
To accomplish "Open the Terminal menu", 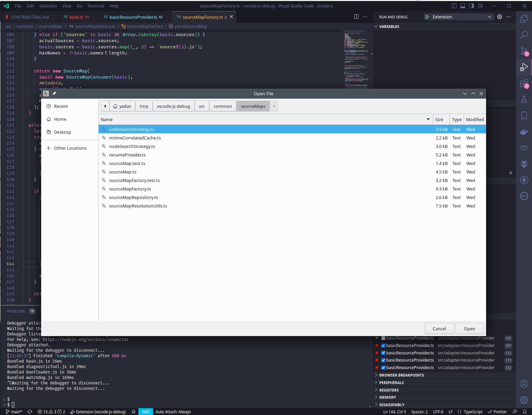I will 96,6.
